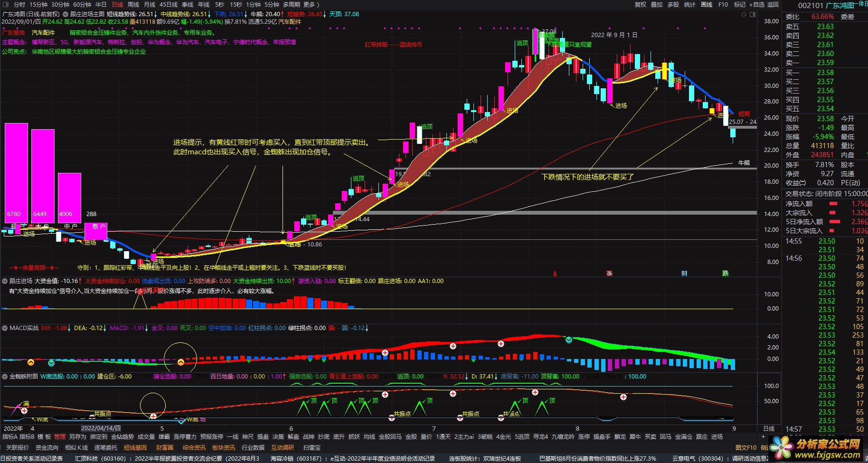Select the 九啸龙吟 indicator

click(x=563, y=436)
